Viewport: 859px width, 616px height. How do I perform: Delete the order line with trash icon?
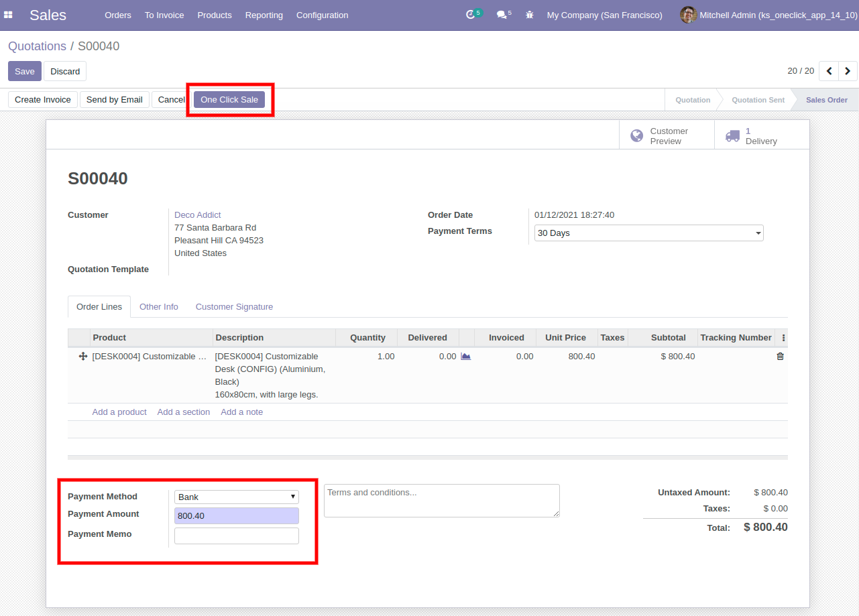780,357
